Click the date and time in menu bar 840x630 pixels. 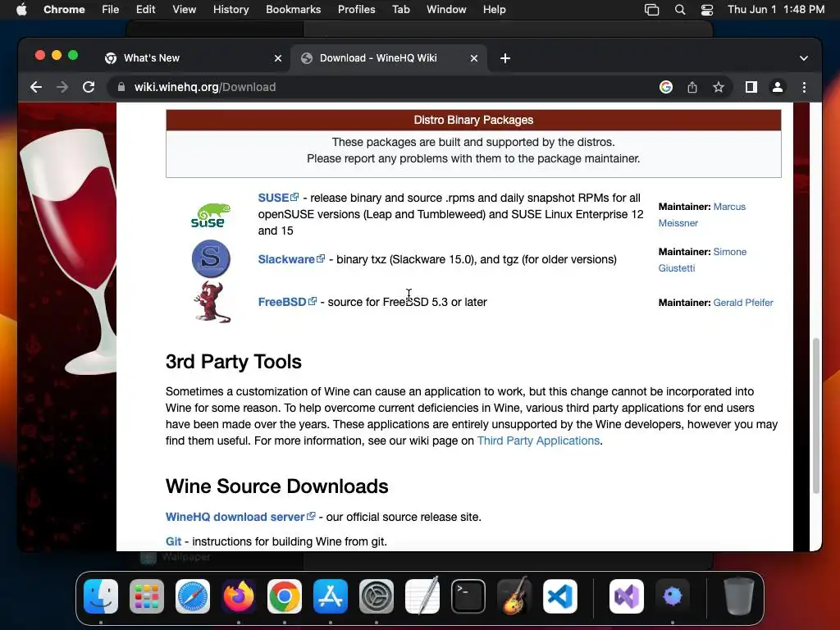pos(776,10)
